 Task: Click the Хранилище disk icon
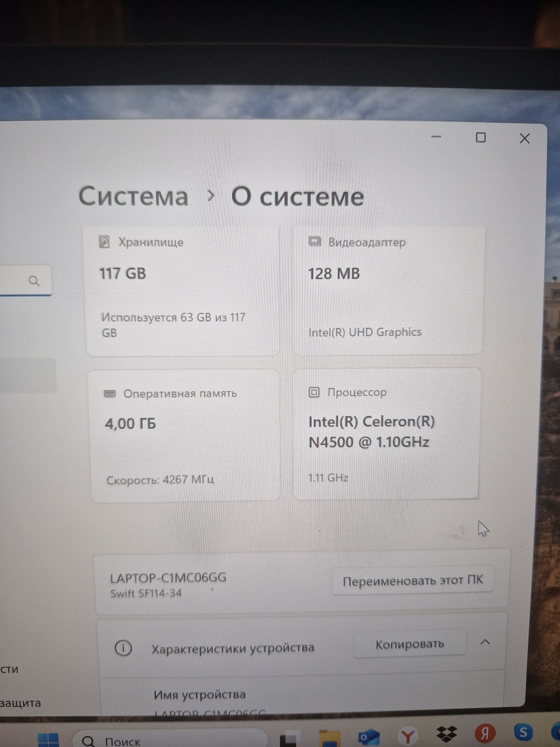pyautogui.click(x=104, y=242)
